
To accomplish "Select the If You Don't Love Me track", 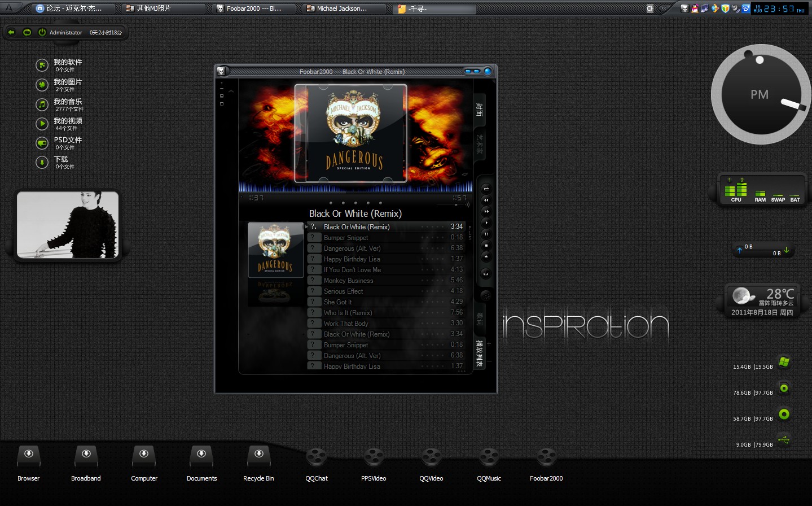I will coord(385,270).
